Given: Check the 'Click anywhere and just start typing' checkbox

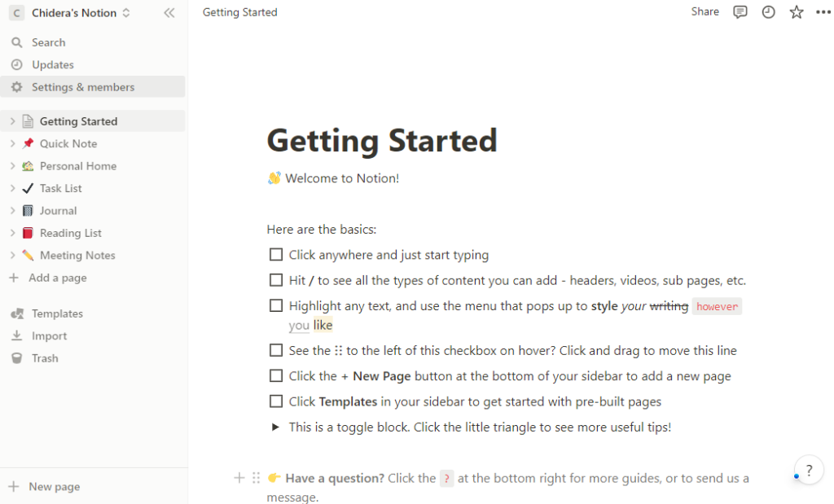Looking at the screenshot, I should pyautogui.click(x=275, y=254).
